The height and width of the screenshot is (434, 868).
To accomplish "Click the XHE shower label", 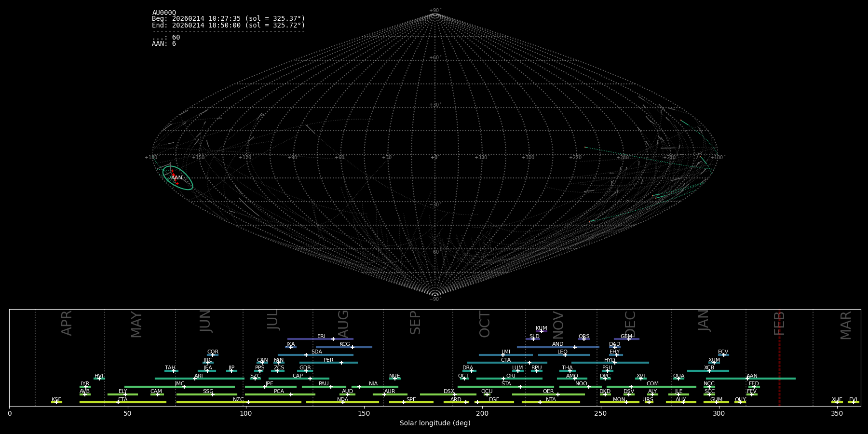I will (837, 400).
